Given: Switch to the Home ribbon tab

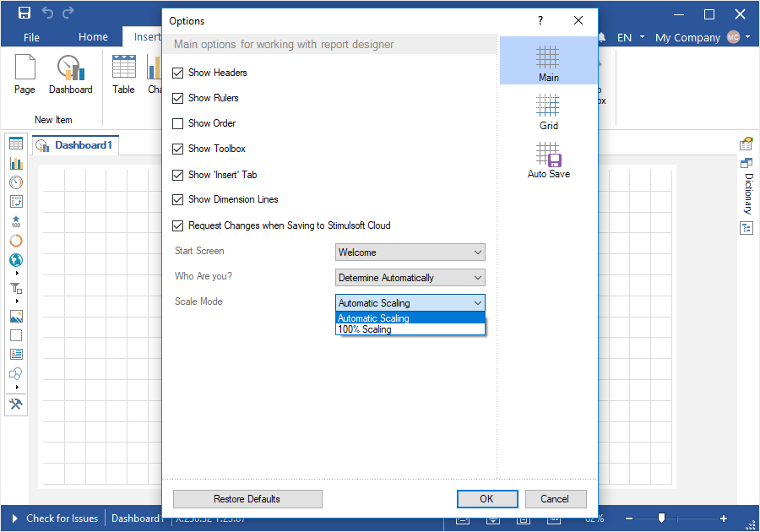Looking at the screenshot, I should pos(93,37).
